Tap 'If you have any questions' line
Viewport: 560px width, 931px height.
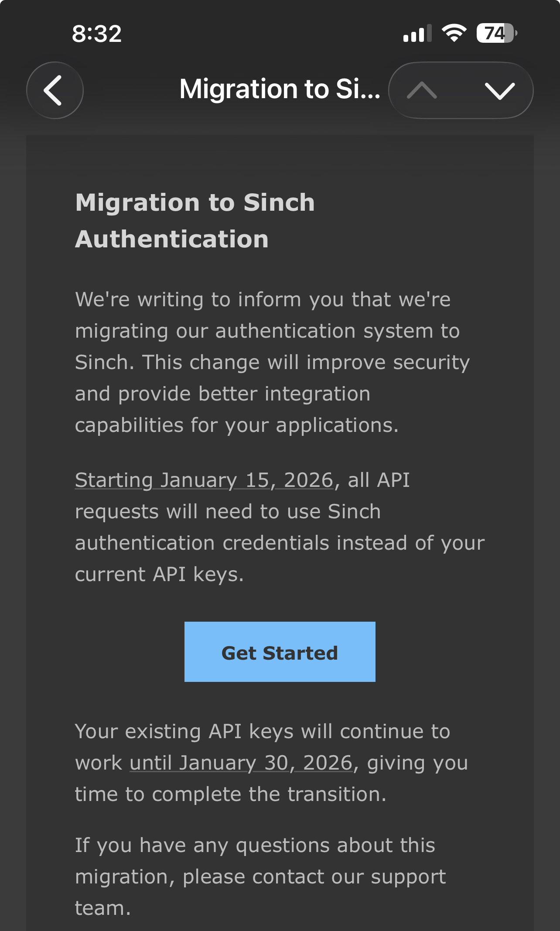coord(255,845)
